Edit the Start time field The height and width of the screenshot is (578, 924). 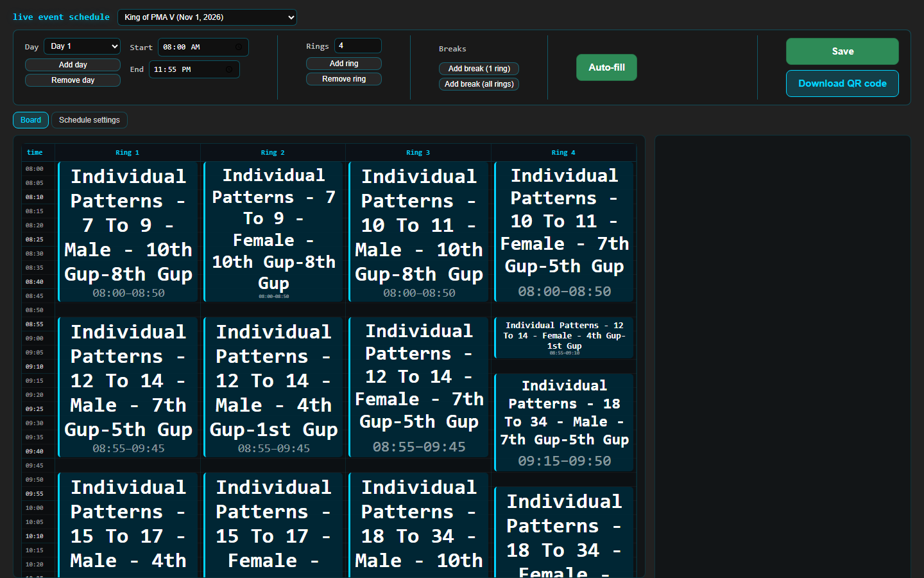point(203,47)
